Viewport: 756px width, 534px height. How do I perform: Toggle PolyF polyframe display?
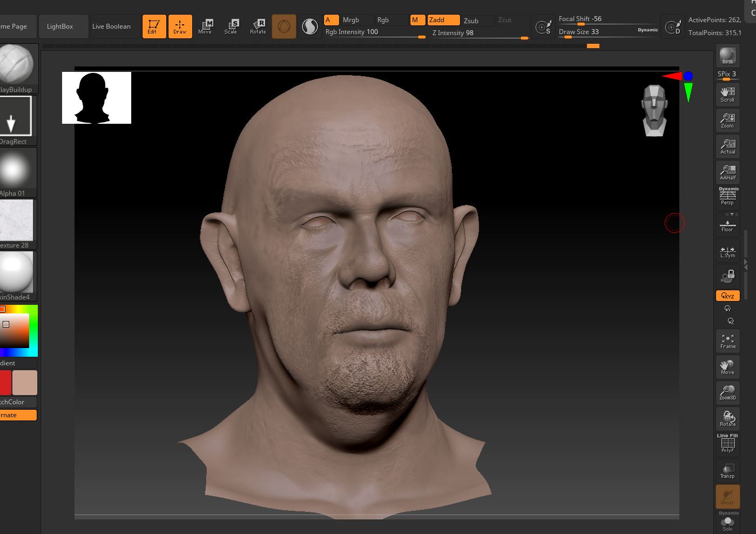tap(727, 445)
